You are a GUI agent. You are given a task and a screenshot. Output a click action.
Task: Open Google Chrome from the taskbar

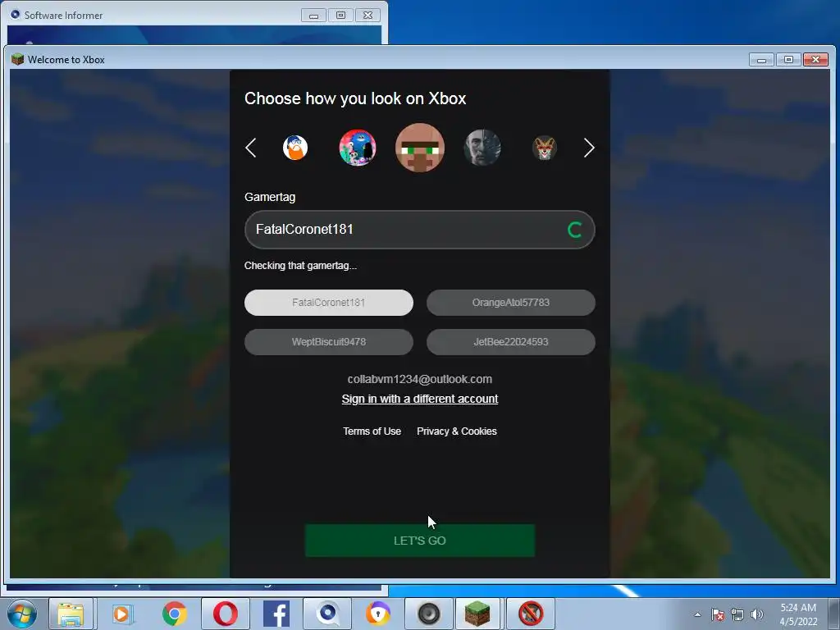(x=174, y=614)
